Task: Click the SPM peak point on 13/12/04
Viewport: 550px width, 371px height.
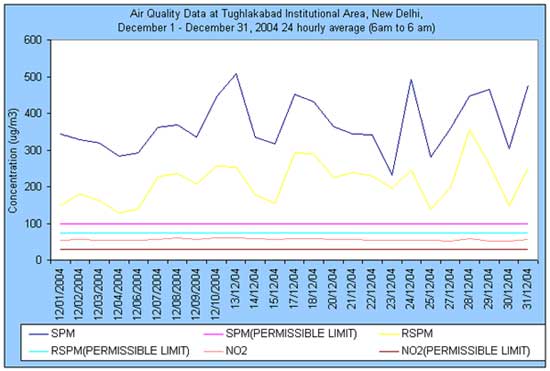Action: (x=236, y=74)
